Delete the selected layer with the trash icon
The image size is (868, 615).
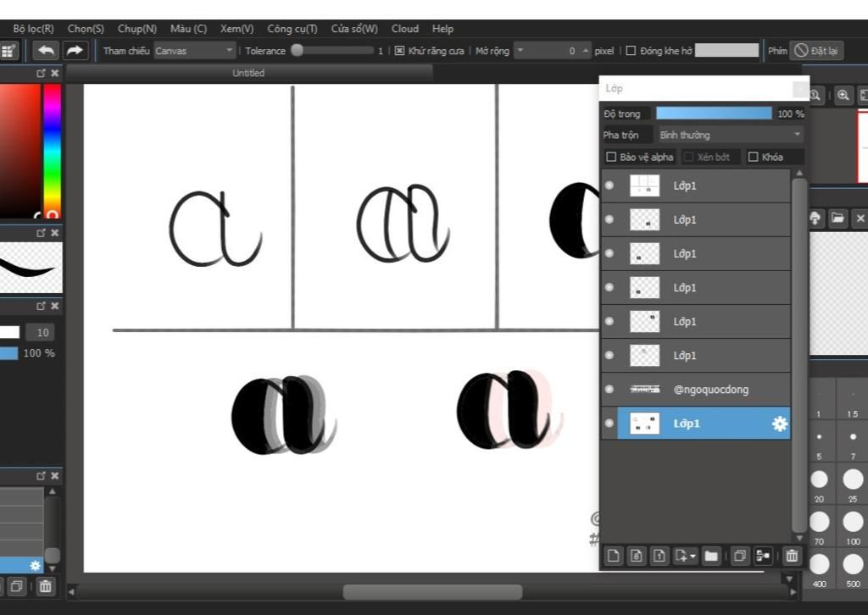pos(792,556)
